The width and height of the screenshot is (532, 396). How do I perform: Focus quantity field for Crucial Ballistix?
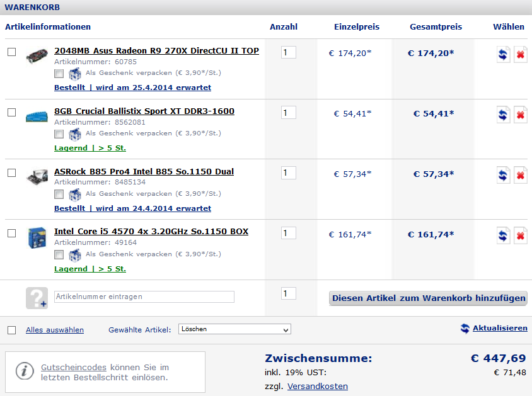pos(289,113)
